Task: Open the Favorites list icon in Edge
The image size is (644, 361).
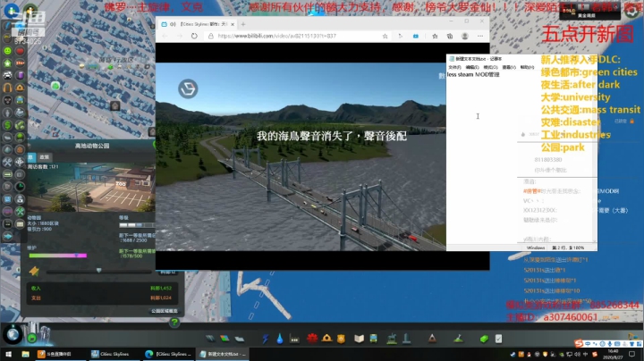Action: click(435, 36)
